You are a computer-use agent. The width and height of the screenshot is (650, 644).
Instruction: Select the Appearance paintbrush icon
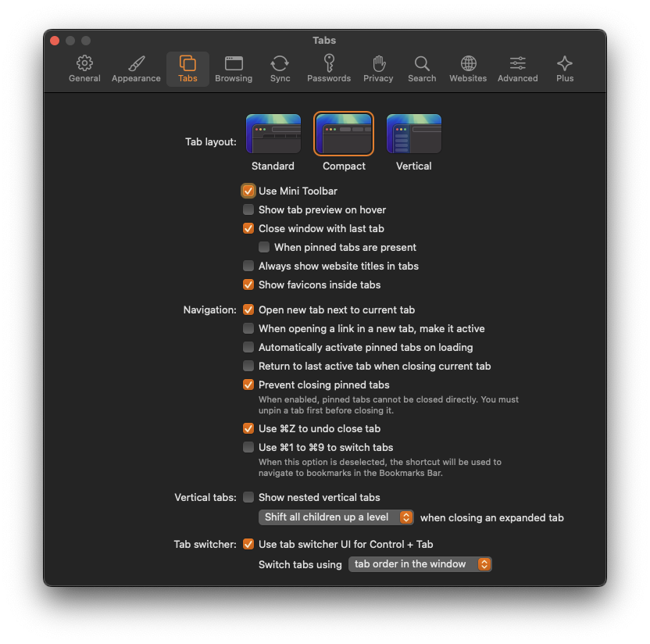(x=135, y=63)
